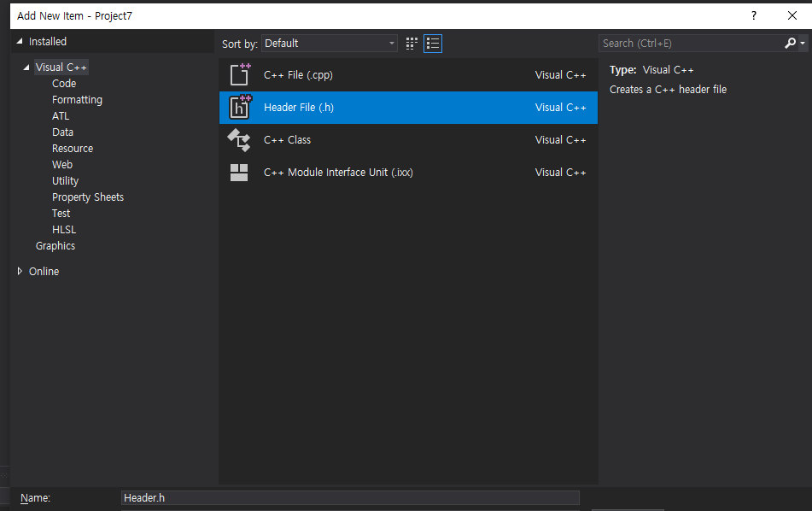Click the Name: label
This screenshot has height=511, width=812.
[35, 498]
